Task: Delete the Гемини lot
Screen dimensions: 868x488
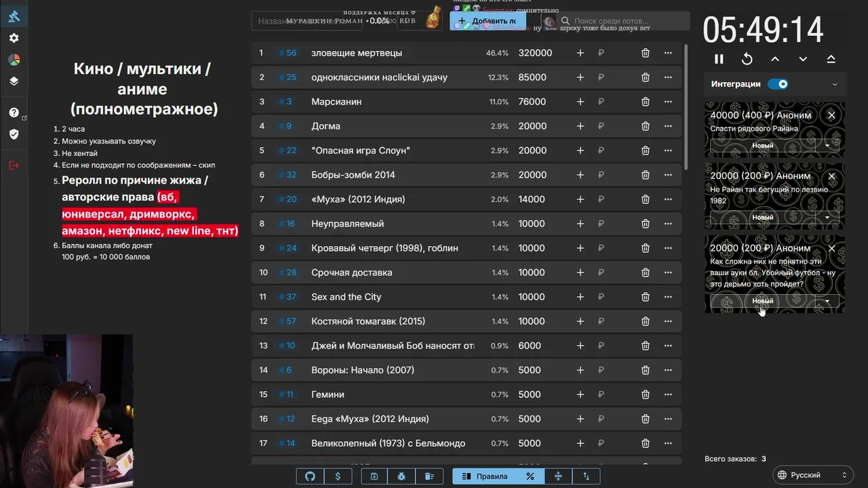Action: (x=646, y=394)
